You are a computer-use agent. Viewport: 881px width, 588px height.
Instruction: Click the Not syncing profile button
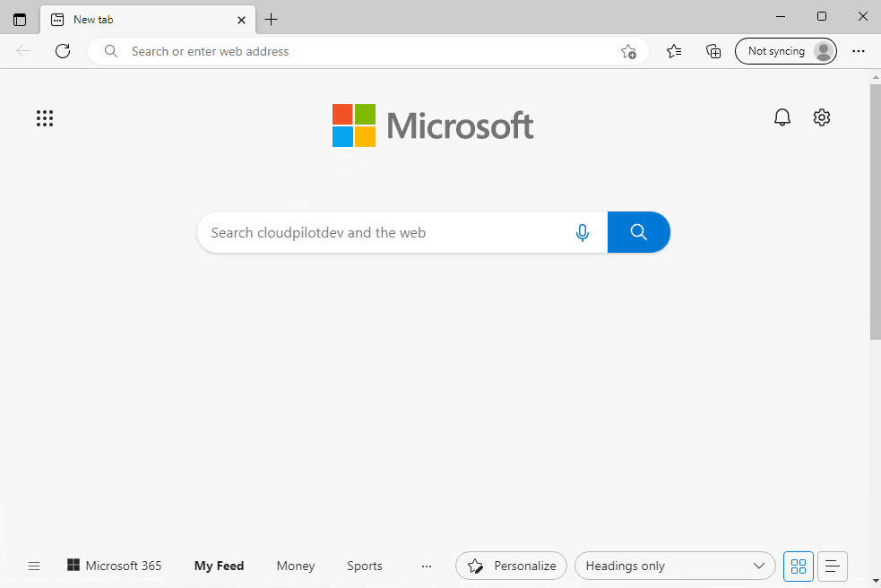point(785,51)
